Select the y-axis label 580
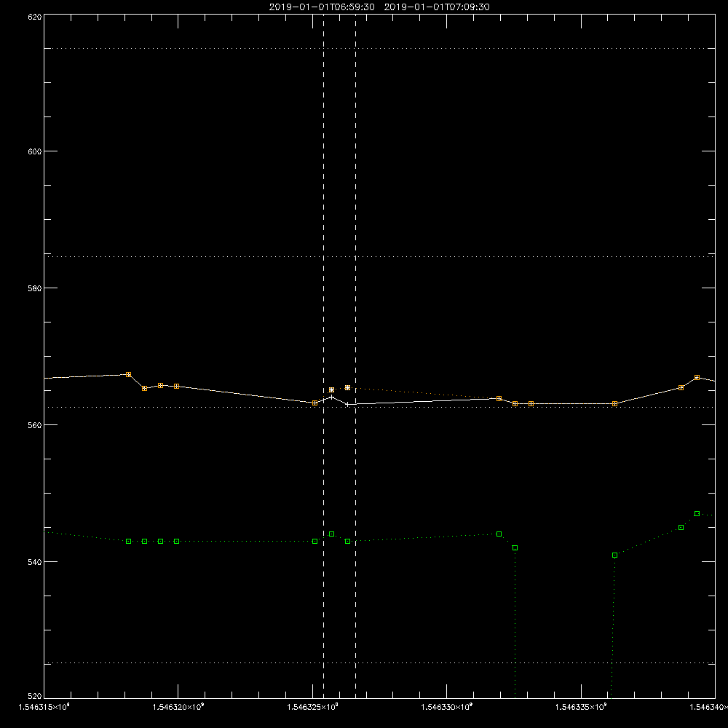The image size is (728, 728). (x=35, y=288)
